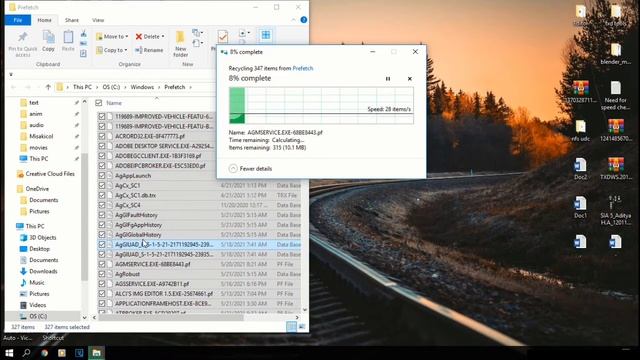This screenshot has height=360, width=640.
Task: Click horizontal scrollbar of file list
Action: point(171,317)
